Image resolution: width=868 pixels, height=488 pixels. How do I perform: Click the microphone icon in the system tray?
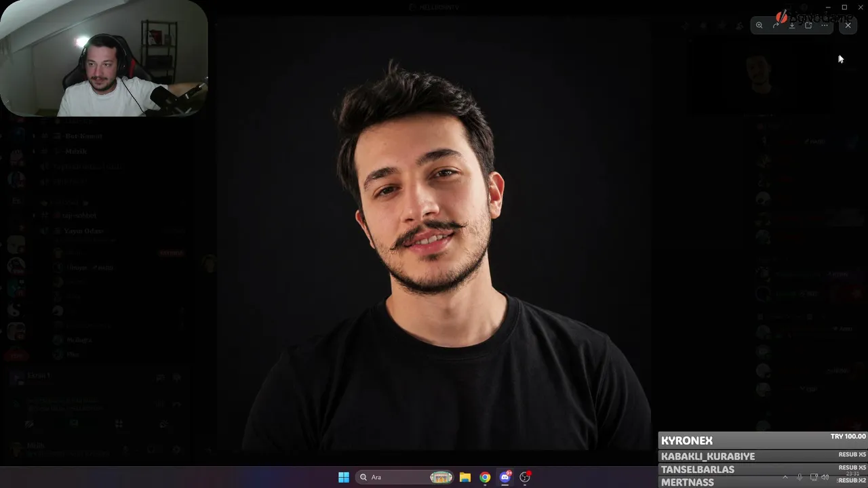(x=800, y=477)
